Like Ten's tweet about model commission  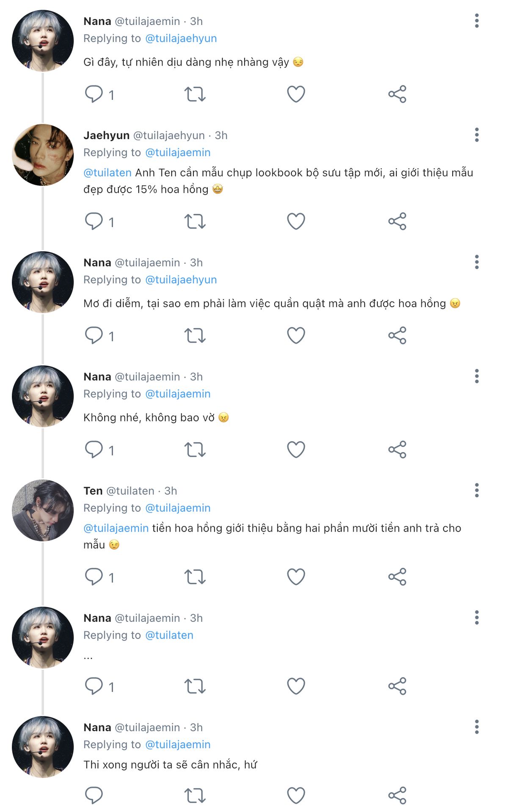click(x=296, y=577)
